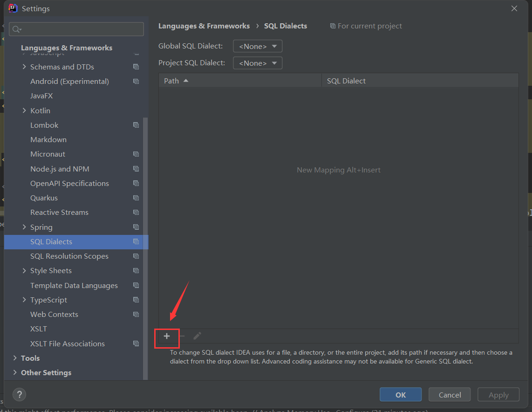This screenshot has width=532, height=412.
Task: Click the search magnifier icon
Action: tap(17, 29)
